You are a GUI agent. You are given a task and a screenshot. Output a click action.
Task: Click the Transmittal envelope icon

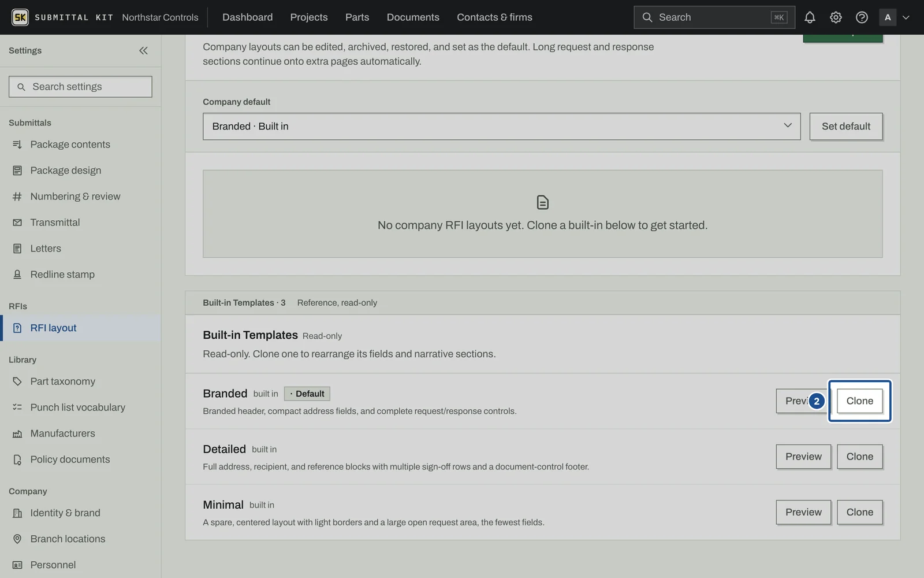17,223
